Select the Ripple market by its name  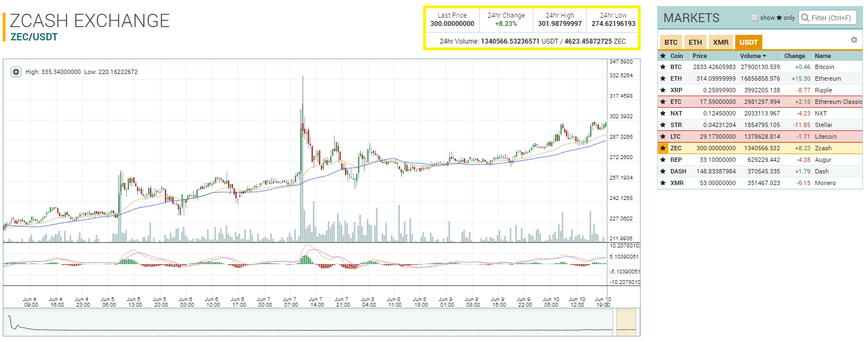823,90
